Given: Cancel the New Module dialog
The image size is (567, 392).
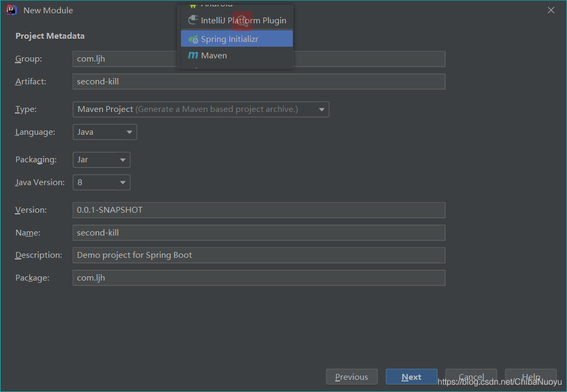Looking at the screenshot, I should [471, 377].
